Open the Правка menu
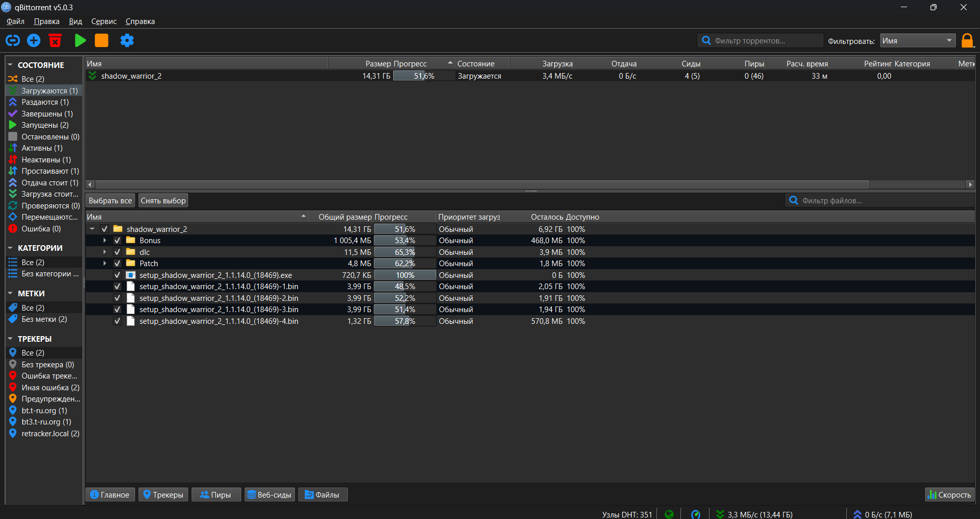Viewport: 980px width, 519px height. pyautogui.click(x=46, y=21)
